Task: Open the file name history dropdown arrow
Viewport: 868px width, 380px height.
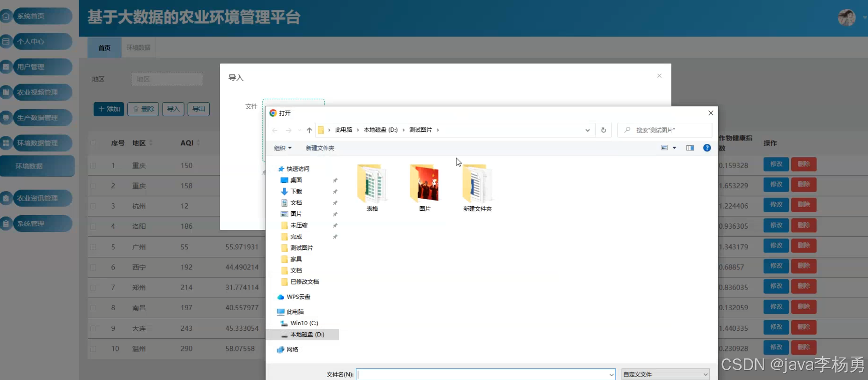Action: pyautogui.click(x=611, y=374)
